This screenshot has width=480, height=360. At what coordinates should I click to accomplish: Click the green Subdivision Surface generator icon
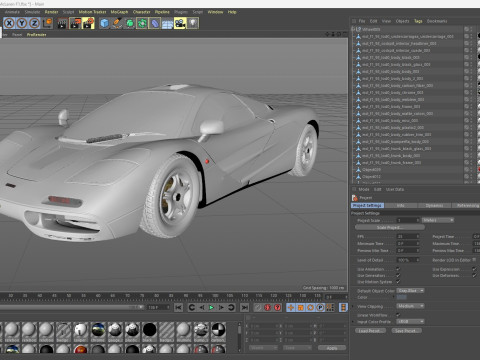pos(130,23)
